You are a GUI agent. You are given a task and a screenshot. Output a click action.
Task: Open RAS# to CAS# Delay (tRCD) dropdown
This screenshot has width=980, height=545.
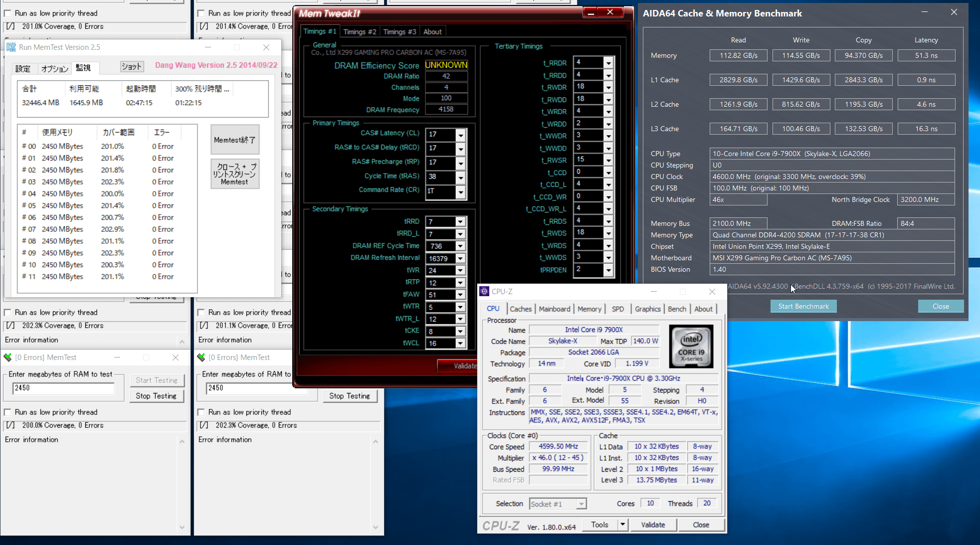461,149
